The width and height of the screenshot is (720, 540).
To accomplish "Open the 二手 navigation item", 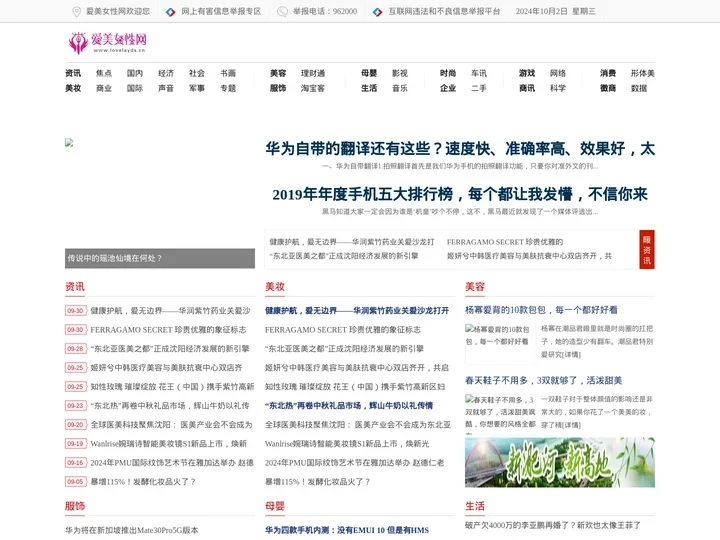I will (478, 88).
